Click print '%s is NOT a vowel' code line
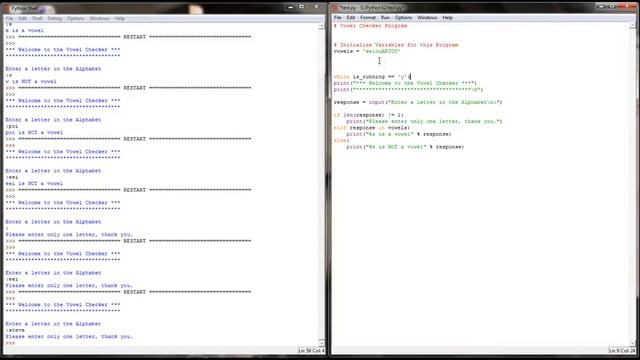 click(x=405, y=147)
